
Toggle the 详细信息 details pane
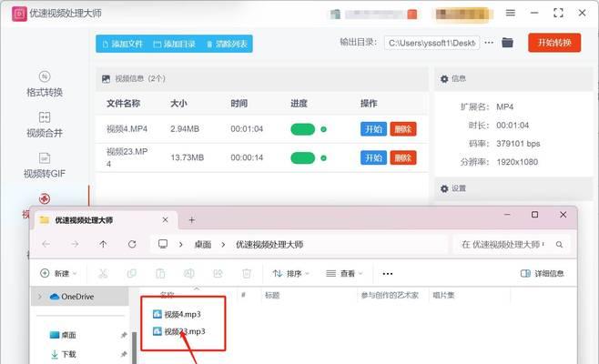click(542, 274)
